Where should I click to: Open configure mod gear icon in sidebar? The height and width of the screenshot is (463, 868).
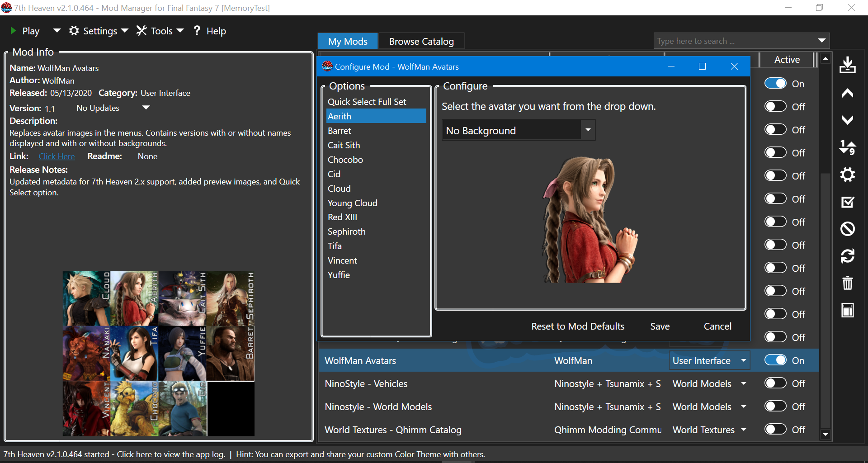(847, 175)
